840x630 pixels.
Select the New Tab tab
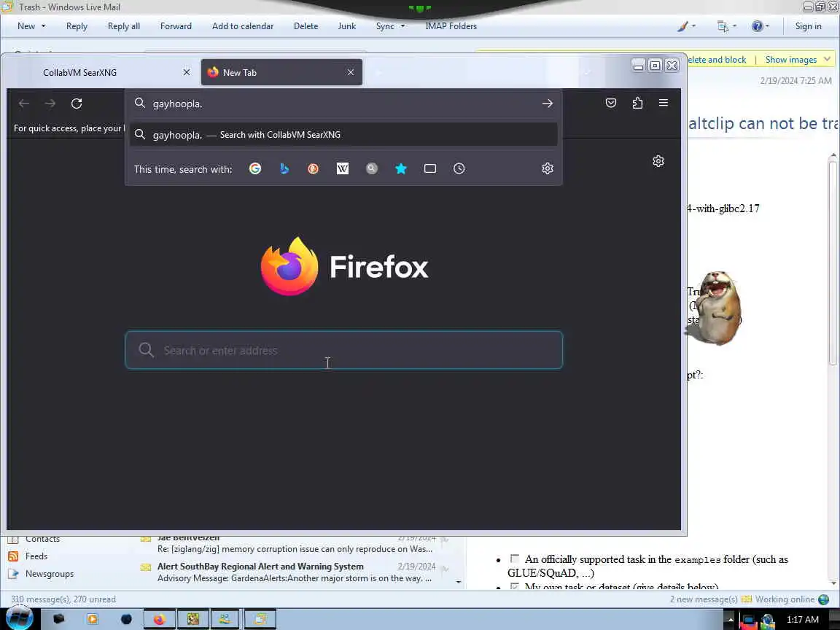click(281, 72)
